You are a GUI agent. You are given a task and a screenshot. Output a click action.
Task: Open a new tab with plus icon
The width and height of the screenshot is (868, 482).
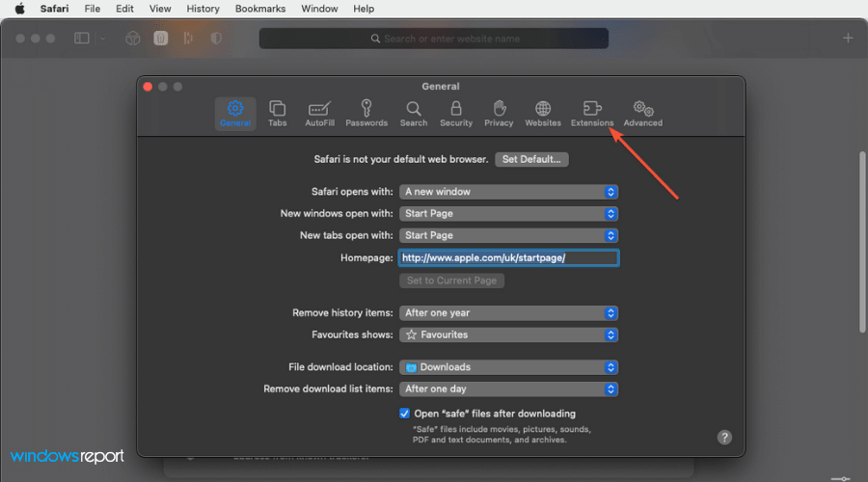coord(848,39)
